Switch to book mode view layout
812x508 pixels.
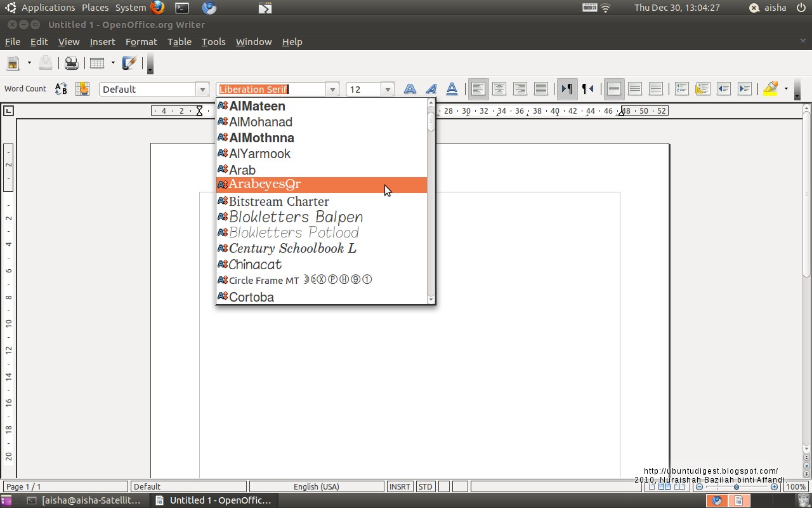(679, 487)
